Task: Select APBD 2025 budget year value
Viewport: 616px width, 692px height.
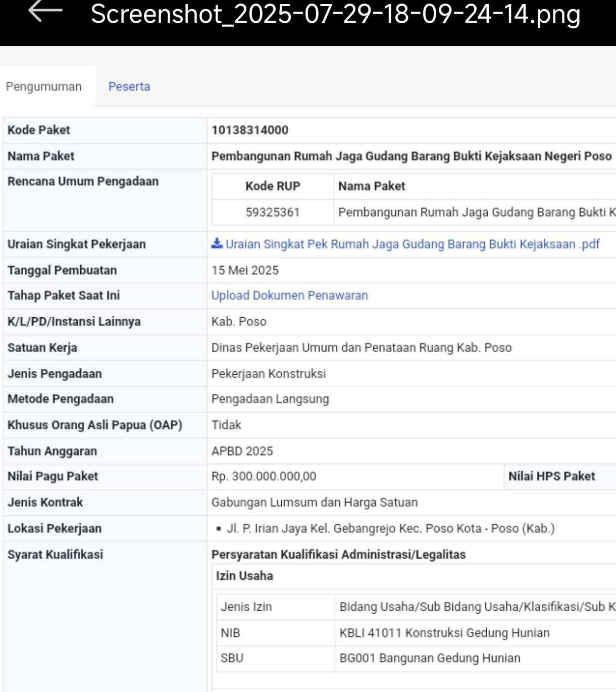Action: tap(242, 451)
